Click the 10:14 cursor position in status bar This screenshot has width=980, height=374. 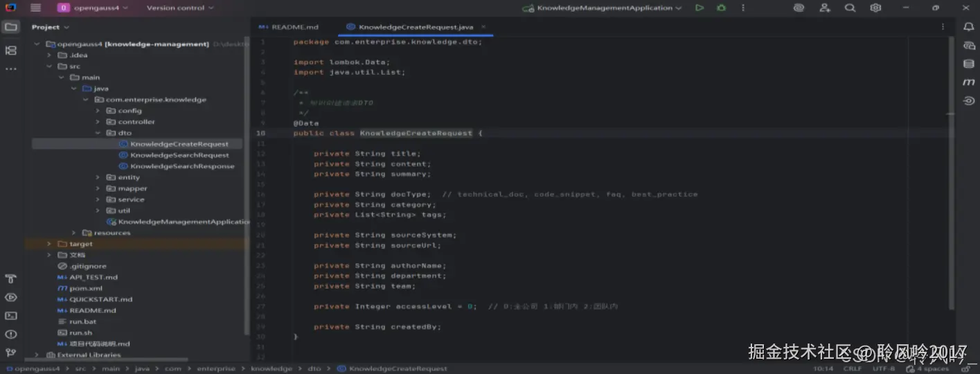pyautogui.click(x=823, y=368)
